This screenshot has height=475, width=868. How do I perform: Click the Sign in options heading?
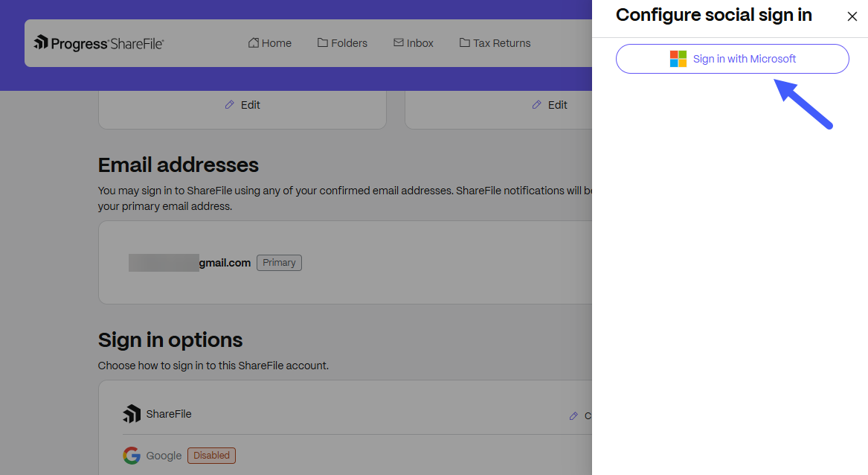tap(170, 340)
